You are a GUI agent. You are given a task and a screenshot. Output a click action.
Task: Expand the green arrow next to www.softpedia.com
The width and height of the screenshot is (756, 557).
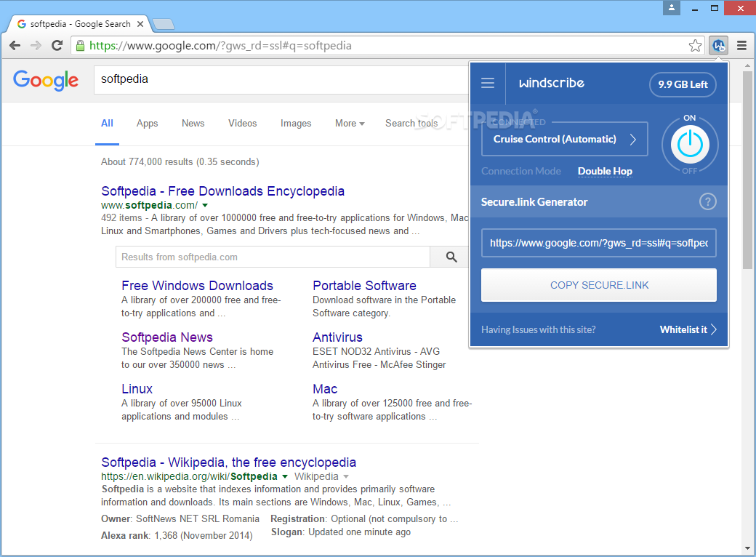205,206
